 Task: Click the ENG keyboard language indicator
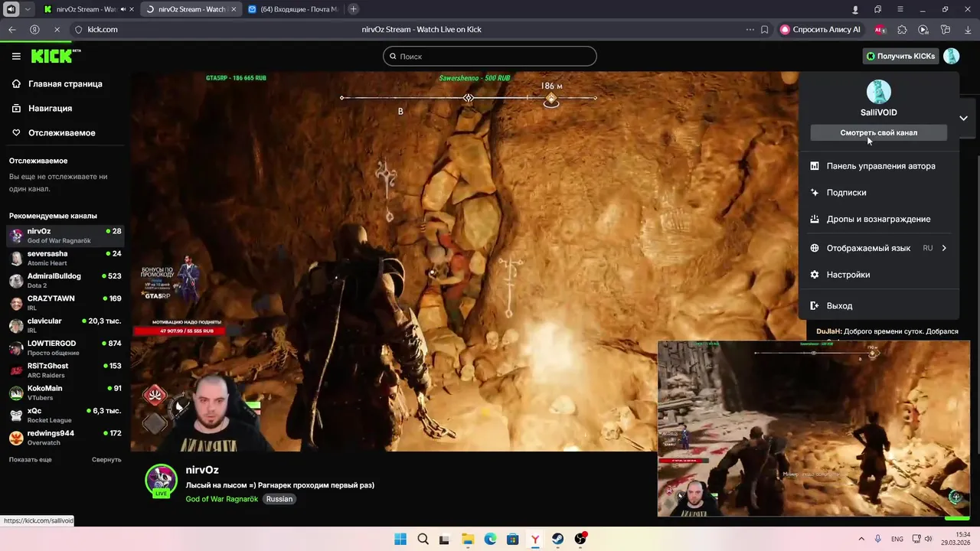click(x=897, y=539)
